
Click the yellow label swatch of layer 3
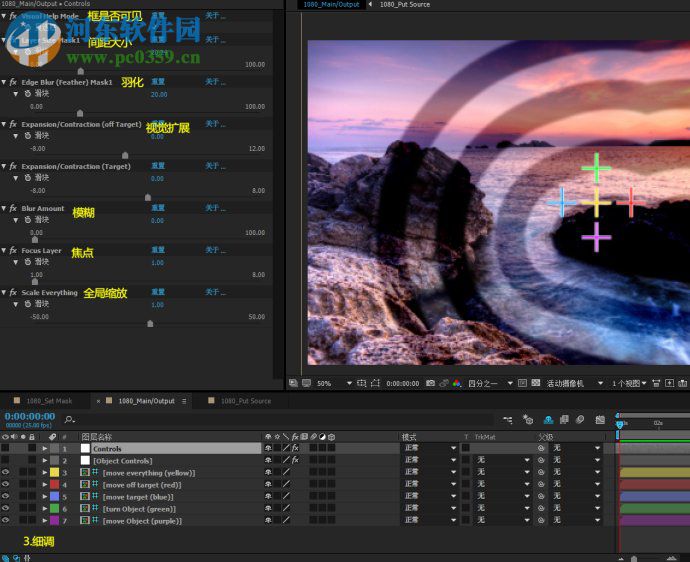54,472
